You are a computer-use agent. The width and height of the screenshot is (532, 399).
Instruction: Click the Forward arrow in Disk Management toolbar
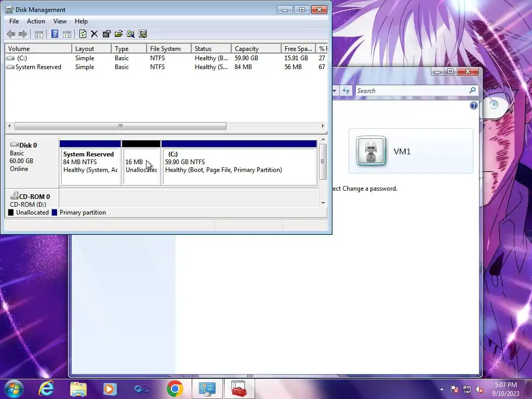tap(23, 34)
